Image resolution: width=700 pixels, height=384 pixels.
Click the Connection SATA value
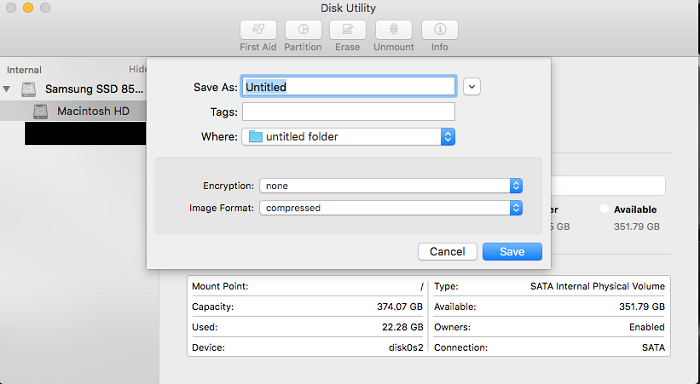point(654,347)
